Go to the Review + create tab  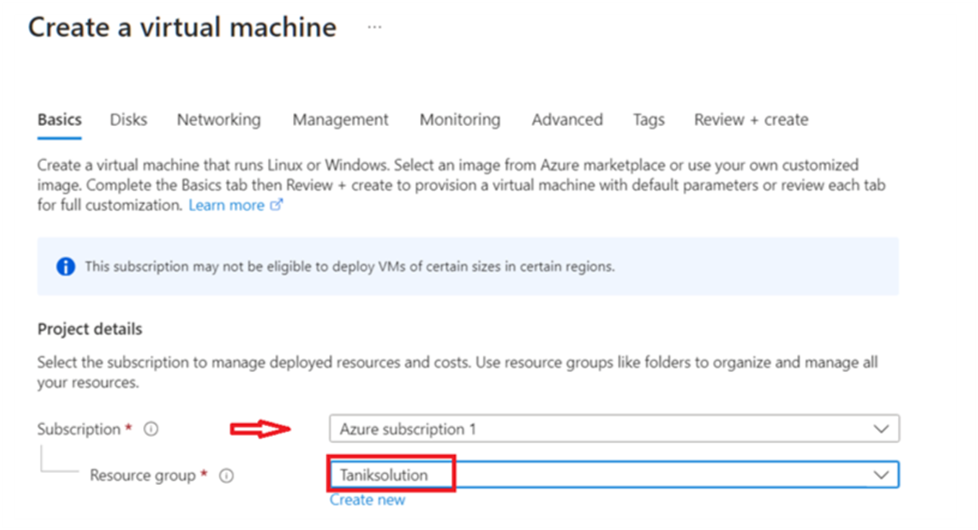point(751,120)
